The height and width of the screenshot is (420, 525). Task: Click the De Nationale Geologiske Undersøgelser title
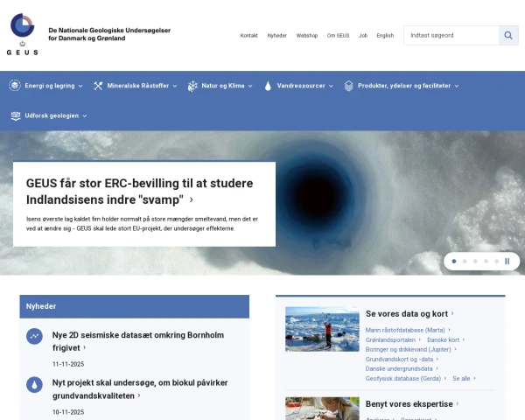(109, 34)
